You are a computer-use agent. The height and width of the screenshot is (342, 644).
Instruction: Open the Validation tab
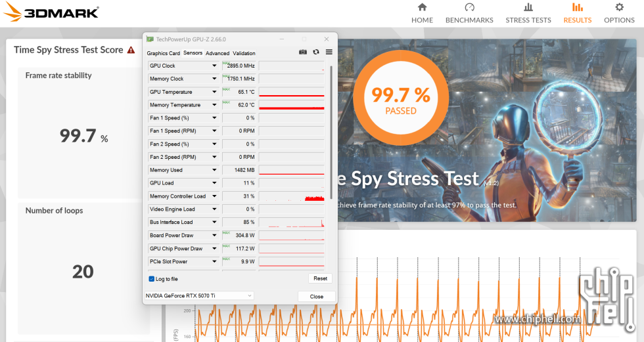[244, 53]
